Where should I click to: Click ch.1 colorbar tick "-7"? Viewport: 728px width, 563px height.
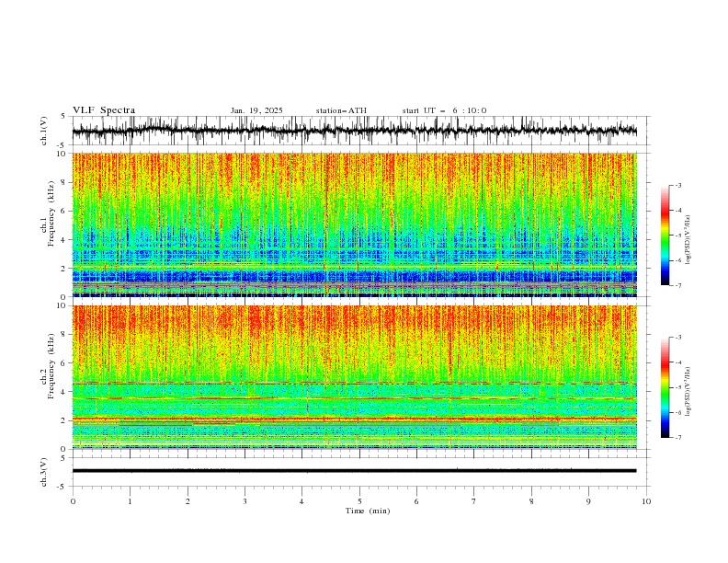[x=677, y=285]
